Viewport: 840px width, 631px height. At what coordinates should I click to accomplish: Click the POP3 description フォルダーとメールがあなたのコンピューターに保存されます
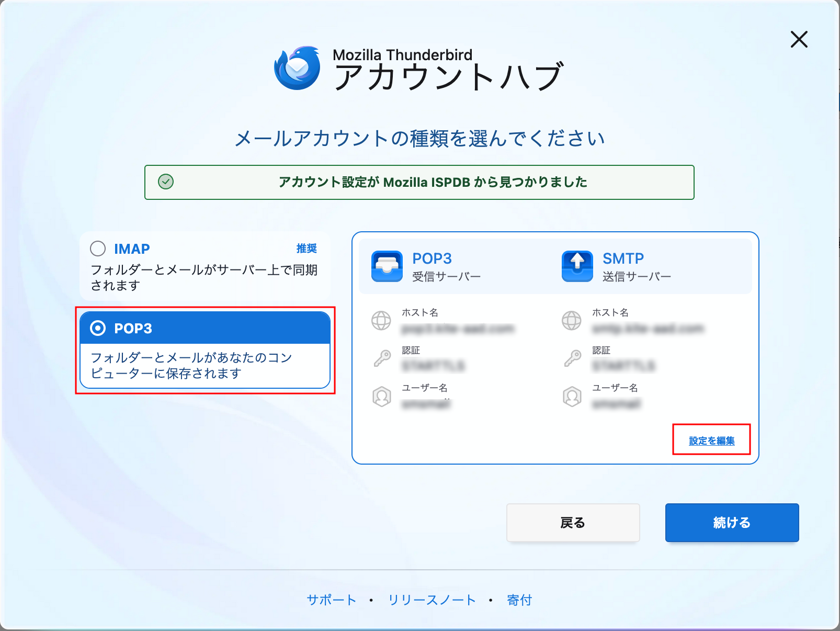[191, 365]
